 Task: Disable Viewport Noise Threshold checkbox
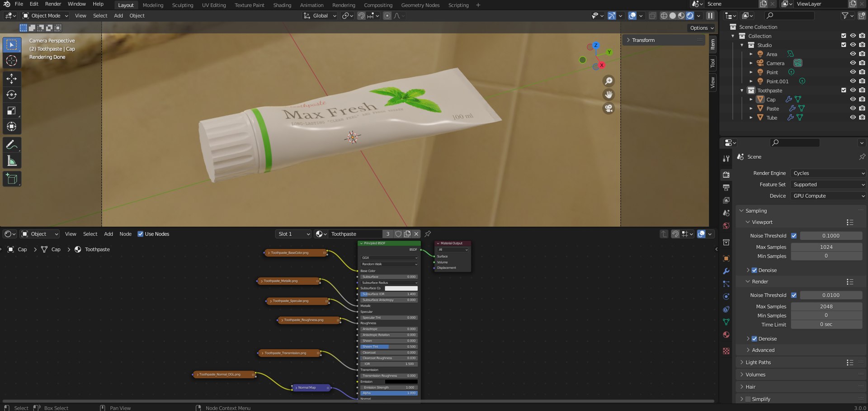[x=794, y=236]
